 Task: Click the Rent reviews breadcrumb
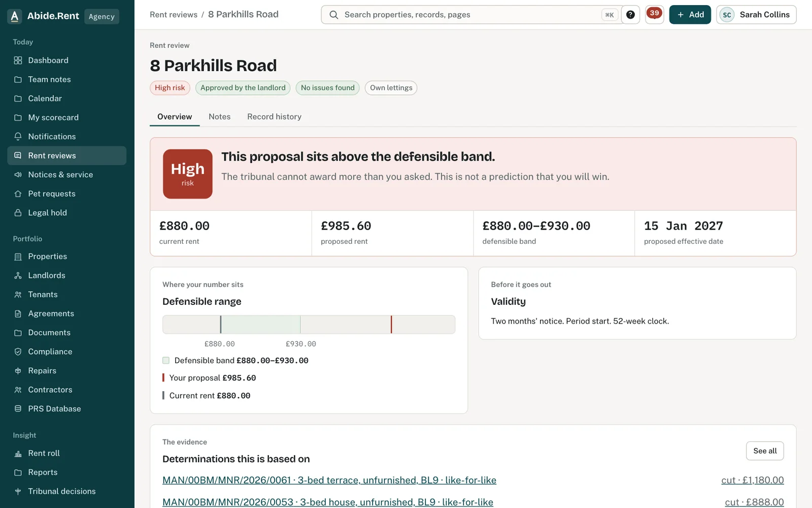click(x=174, y=15)
